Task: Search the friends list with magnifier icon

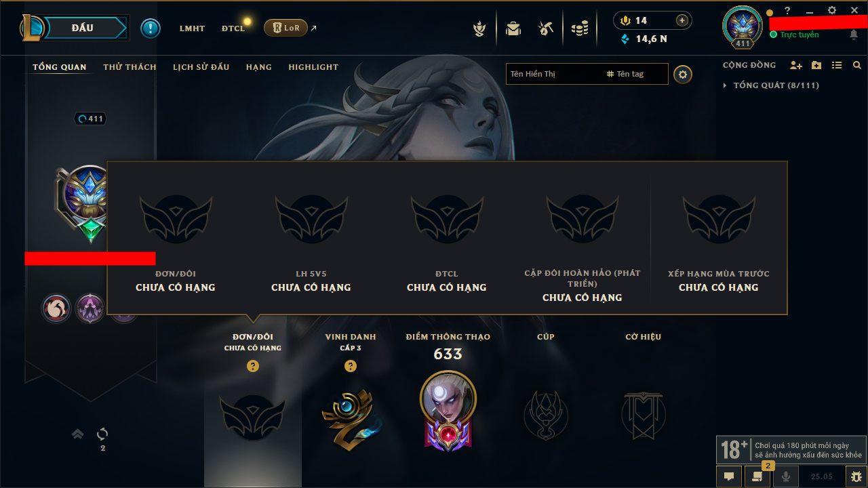Action: (857, 65)
